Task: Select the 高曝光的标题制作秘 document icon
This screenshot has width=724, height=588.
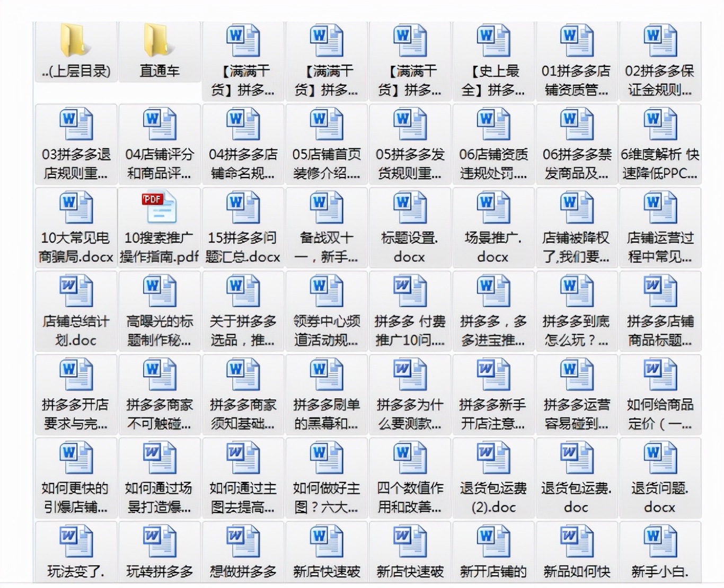Action: pos(160,291)
